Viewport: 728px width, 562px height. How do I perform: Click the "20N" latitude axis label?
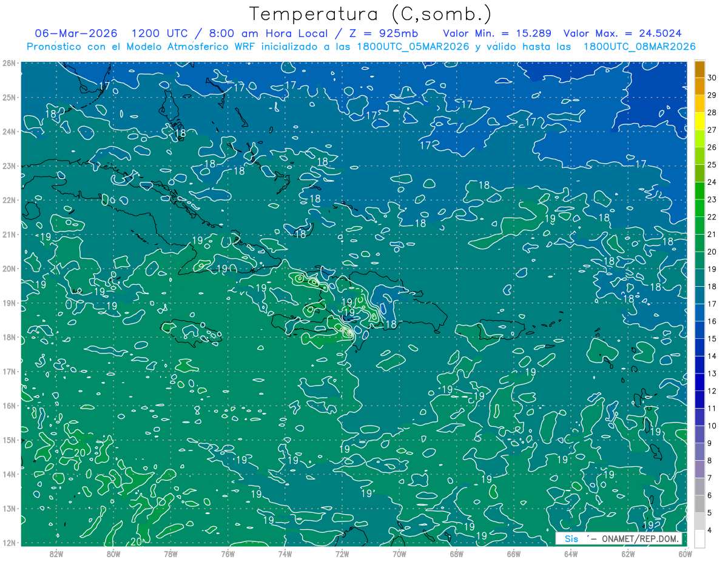[8, 269]
